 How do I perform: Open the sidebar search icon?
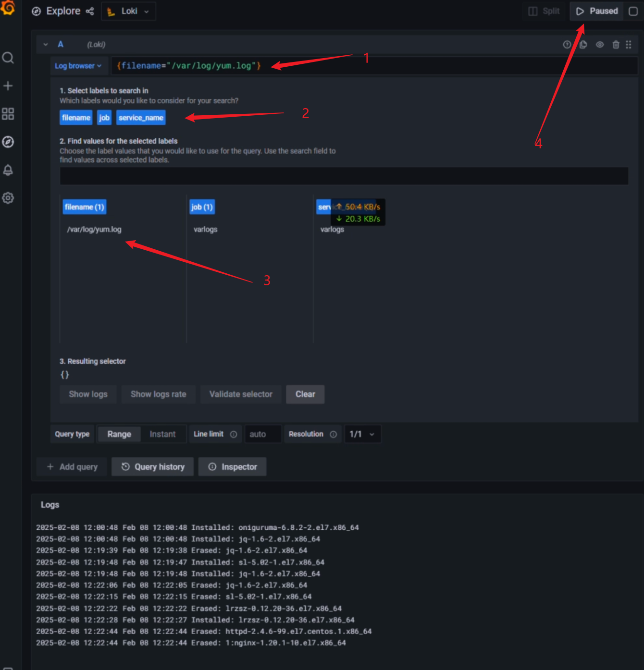click(8, 58)
